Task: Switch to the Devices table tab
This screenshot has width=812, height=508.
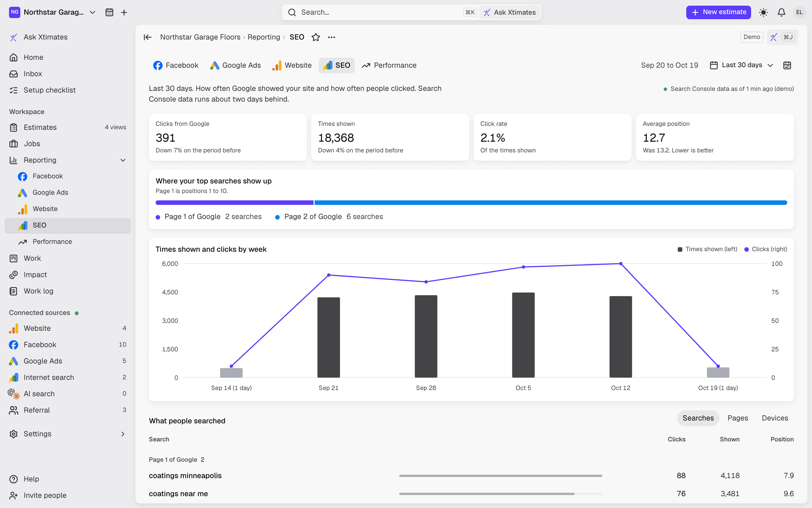Action: [x=775, y=418]
